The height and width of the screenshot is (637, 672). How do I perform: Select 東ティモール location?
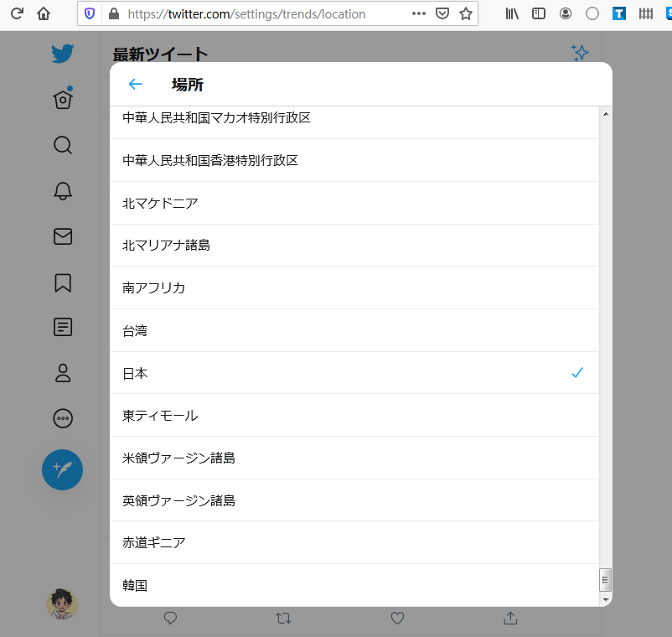click(x=354, y=416)
